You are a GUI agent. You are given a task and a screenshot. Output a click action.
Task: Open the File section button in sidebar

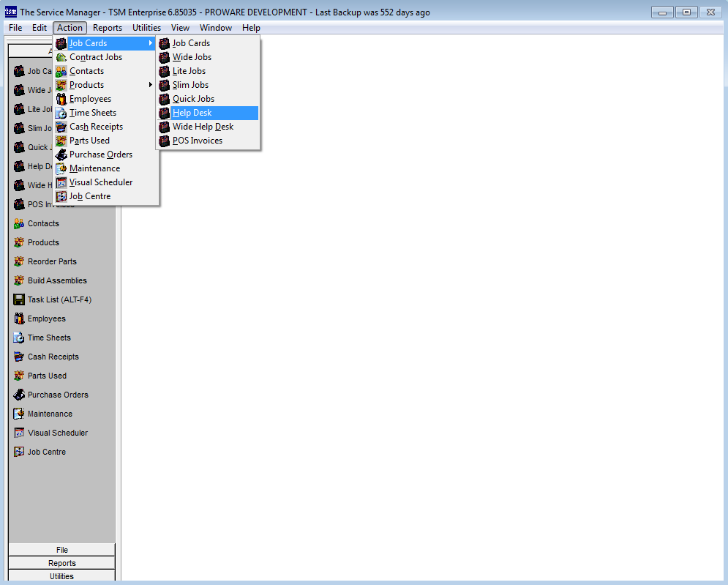point(62,550)
